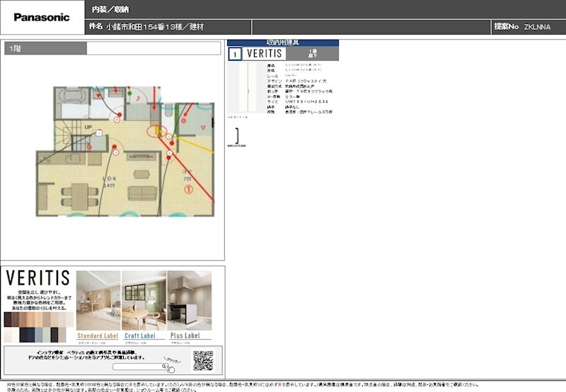Click the 取納用建具 blue section header
Screen dimensions: 566x392
(x=282, y=42)
